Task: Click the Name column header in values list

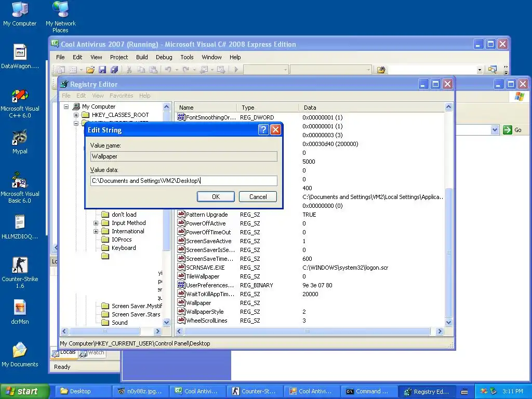Action: [x=206, y=108]
